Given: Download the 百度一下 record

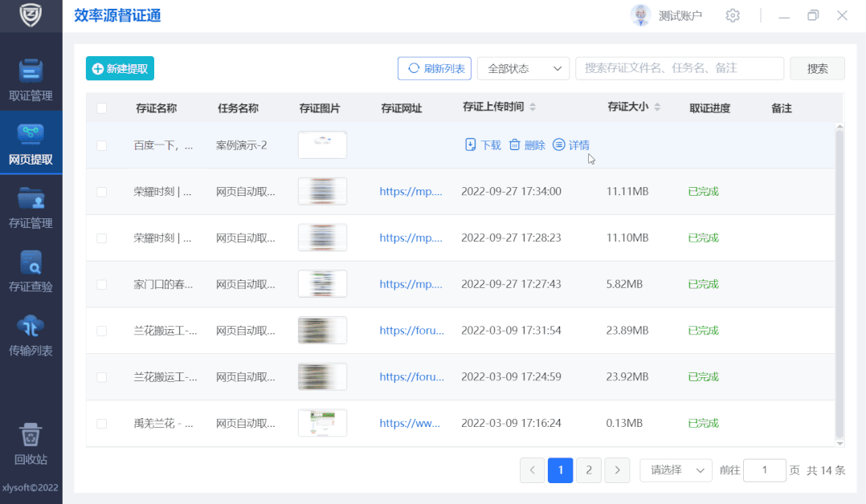Looking at the screenshot, I should pos(483,144).
